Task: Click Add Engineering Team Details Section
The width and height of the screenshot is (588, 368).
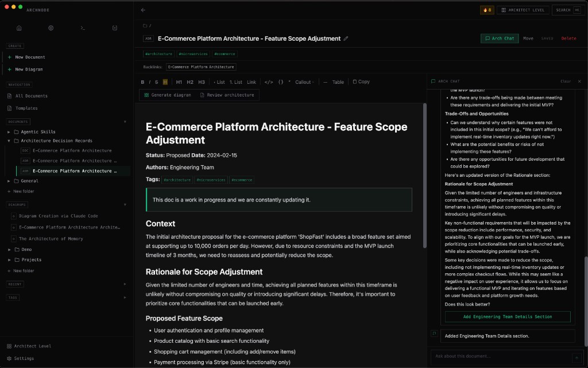Action: [x=508, y=317]
